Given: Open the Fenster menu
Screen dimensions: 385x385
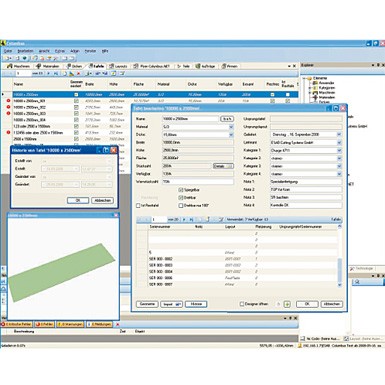Looking at the screenshot, I should pos(90,51).
